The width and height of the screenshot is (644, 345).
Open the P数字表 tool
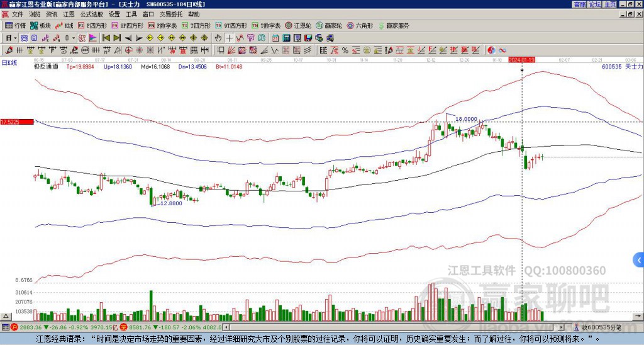(x=163, y=25)
